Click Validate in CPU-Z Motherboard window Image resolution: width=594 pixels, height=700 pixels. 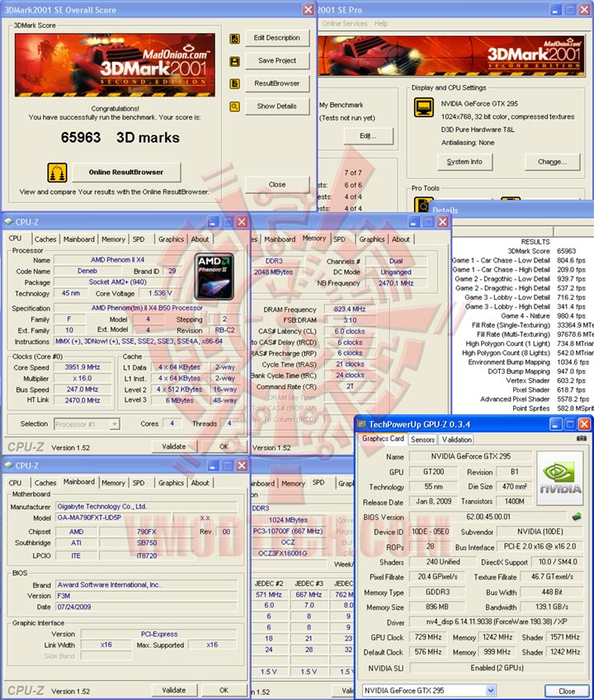[174, 690]
